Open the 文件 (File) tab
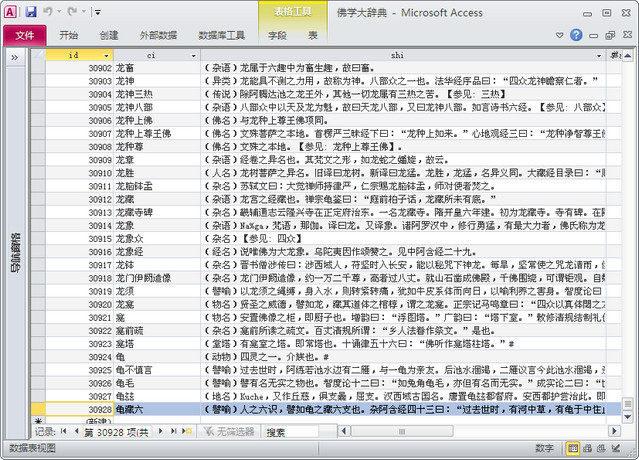The image size is (639, 460). (x=25, y=35)
